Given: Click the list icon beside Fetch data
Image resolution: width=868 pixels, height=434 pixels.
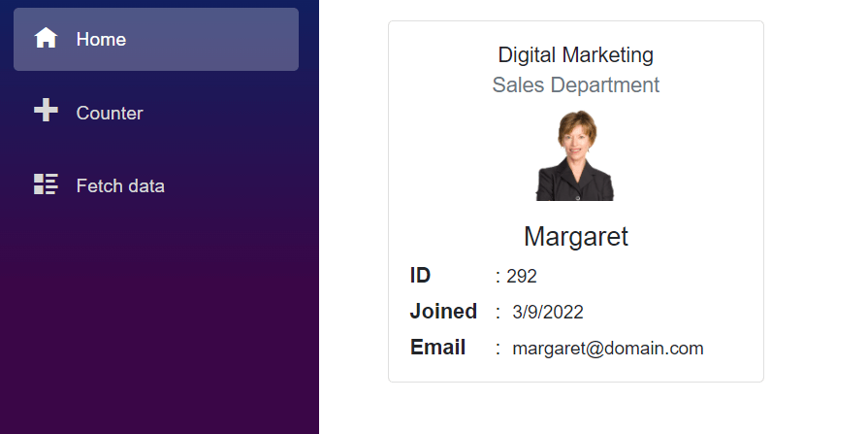Looking at the screenshot, I should click(46, 184).
